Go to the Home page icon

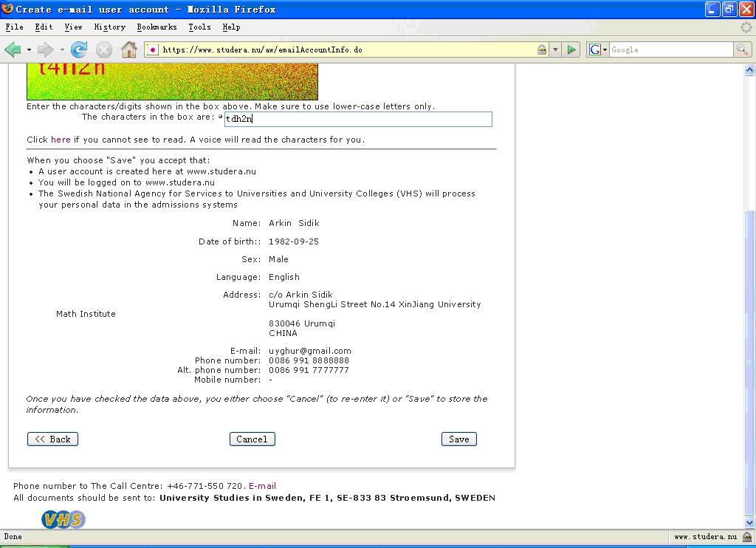tap(128, 49)
